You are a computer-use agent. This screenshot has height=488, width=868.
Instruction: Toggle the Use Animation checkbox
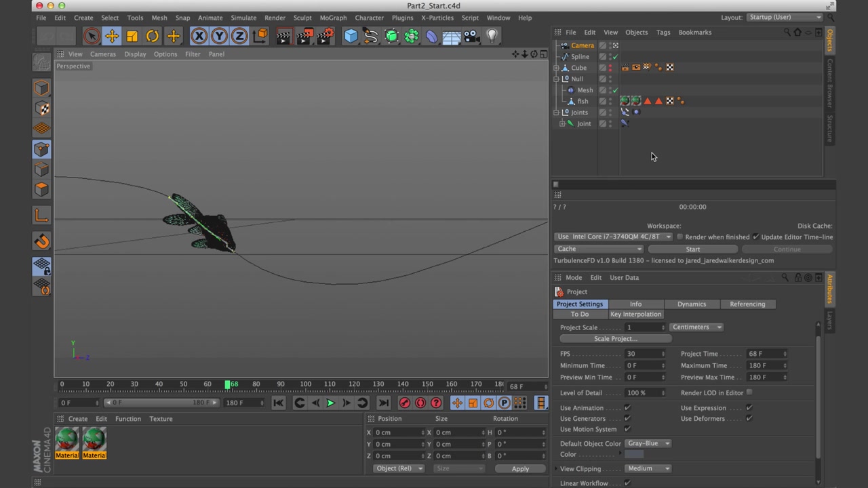pos(627,408)
